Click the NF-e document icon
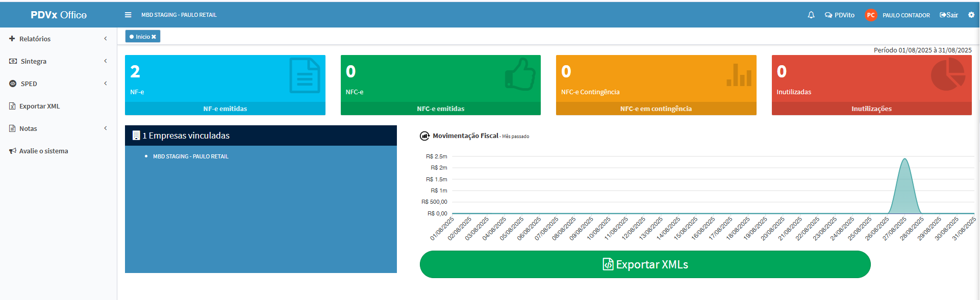The width and height of the screenshot is (980, 300). coord(305,75)
